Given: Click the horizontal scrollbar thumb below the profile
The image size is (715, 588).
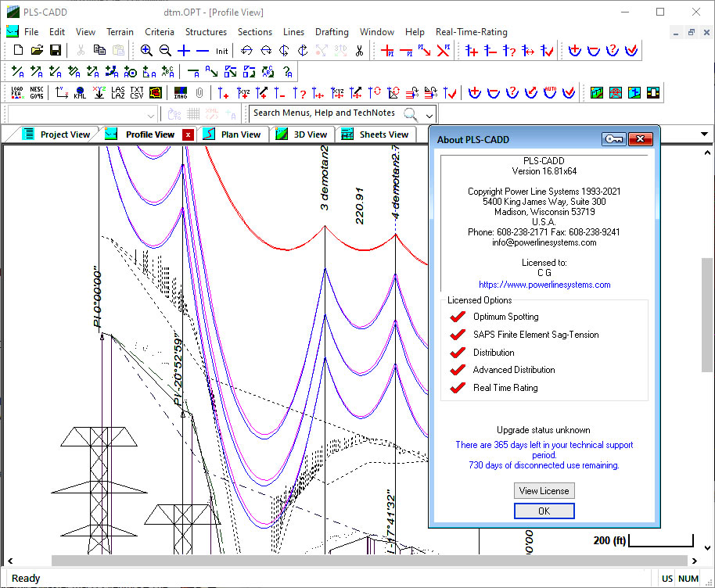Looking at the screenshot, I should coord(369,561).
